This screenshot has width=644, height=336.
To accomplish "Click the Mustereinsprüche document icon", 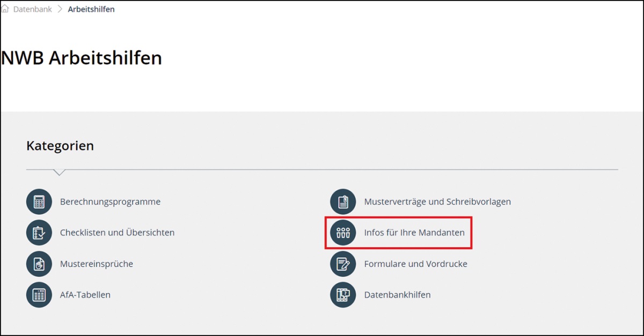I will click(x=39, y=264).
